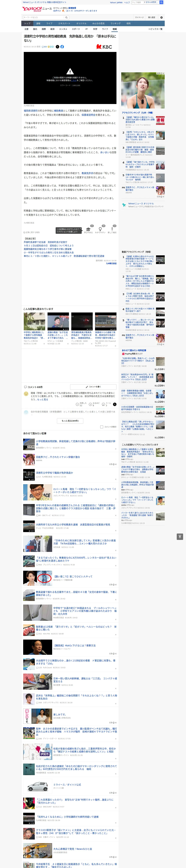186x868 pixels.
Task: Click the 学びがある reaction icon
Action: [89, 229]
